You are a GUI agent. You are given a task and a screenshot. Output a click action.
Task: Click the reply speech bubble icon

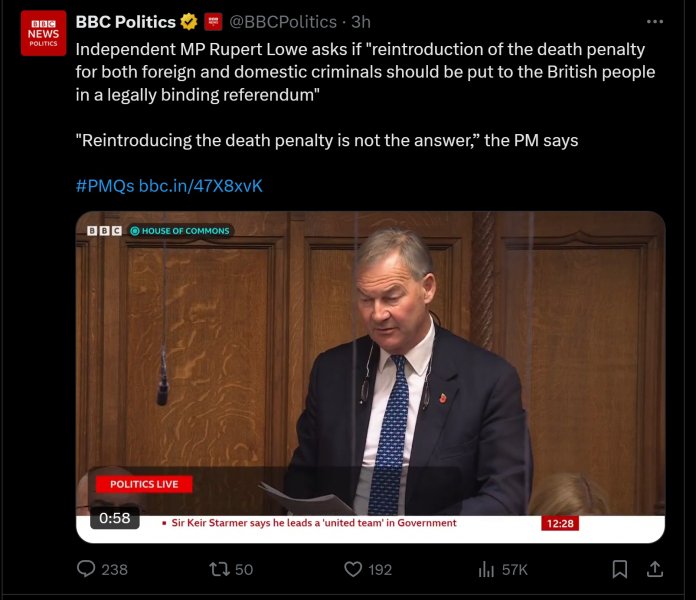pos(86,569)
